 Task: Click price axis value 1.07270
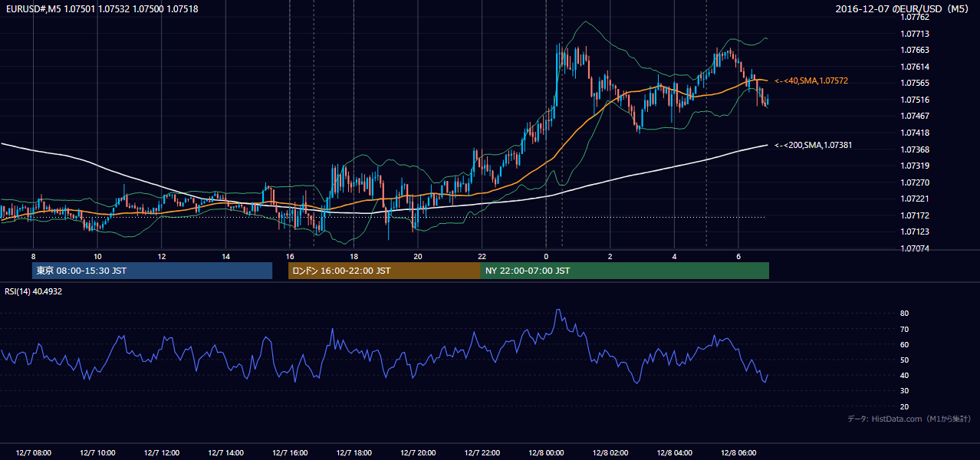click(915, 182)
